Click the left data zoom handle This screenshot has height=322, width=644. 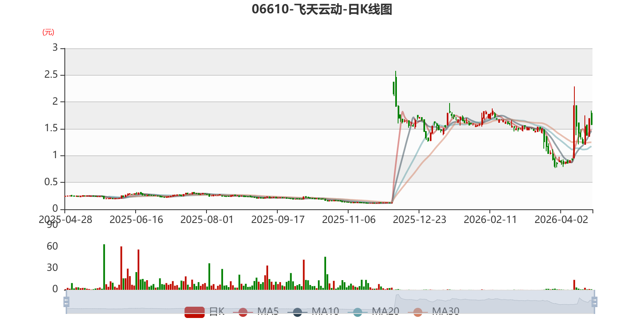[x=66, y=301]
